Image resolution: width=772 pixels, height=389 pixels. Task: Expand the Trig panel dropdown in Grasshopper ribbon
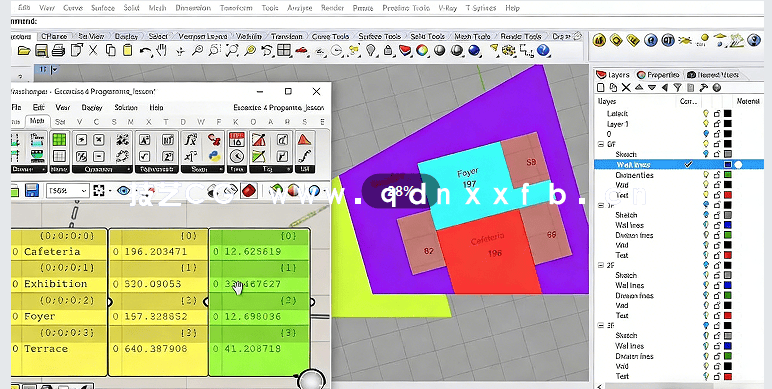point(290,169)
